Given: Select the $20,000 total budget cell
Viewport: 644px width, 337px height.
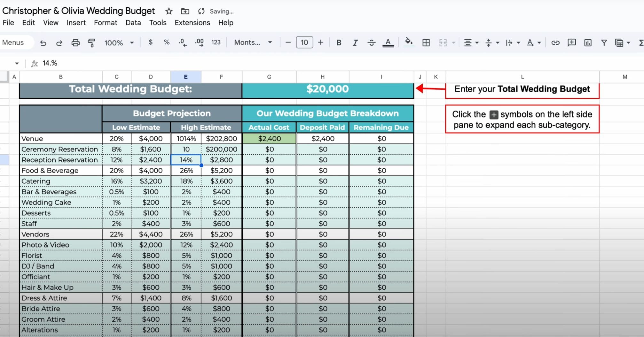Looking at the screenshot, I should (x=327, y=89).
